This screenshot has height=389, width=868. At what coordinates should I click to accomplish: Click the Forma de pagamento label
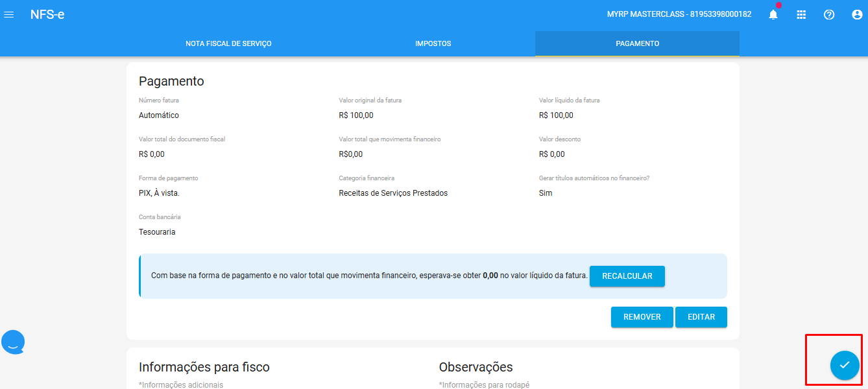[169, 178]
